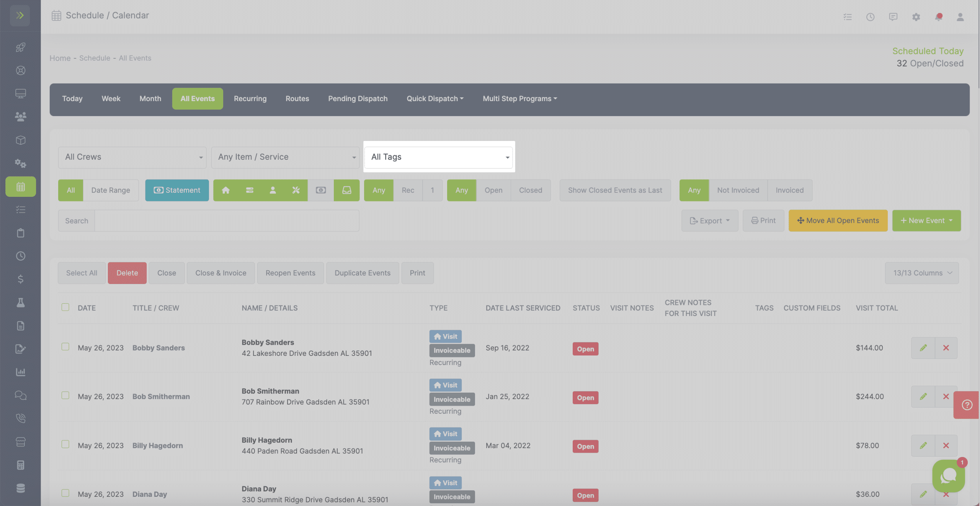This screenshot has width=980, height=506.
Task: Check the Bobby Sanders row checkbox
Action: point(65,347)
